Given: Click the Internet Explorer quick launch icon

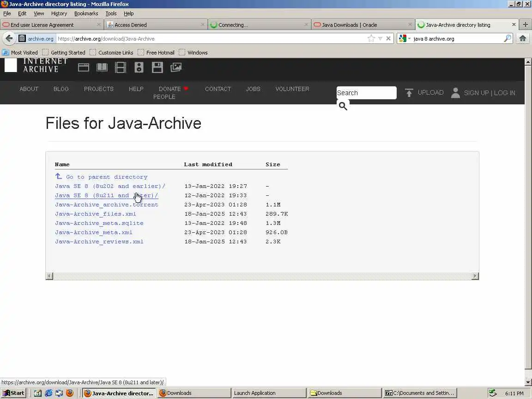Looking at the screenshot, I should coord(48,393).
